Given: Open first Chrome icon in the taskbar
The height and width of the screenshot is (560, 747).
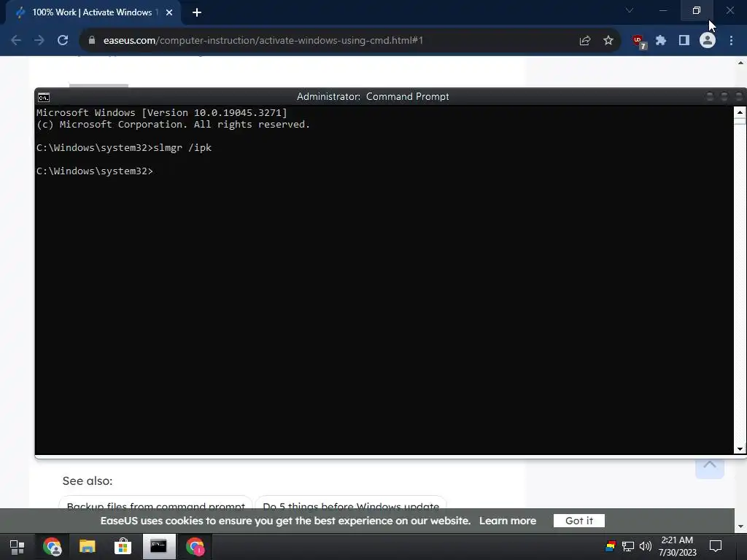Looking at the screenshot, I should 52,546.
